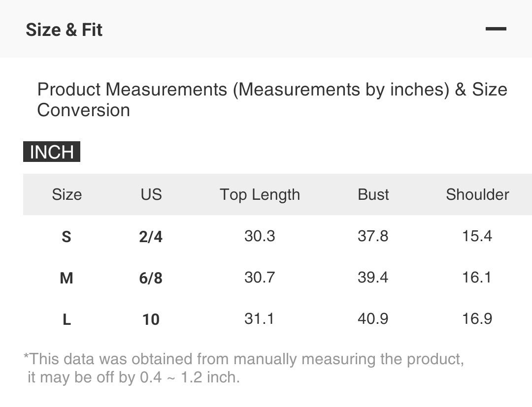
Task: Click US size 10 cell
Action: [151, 319]
